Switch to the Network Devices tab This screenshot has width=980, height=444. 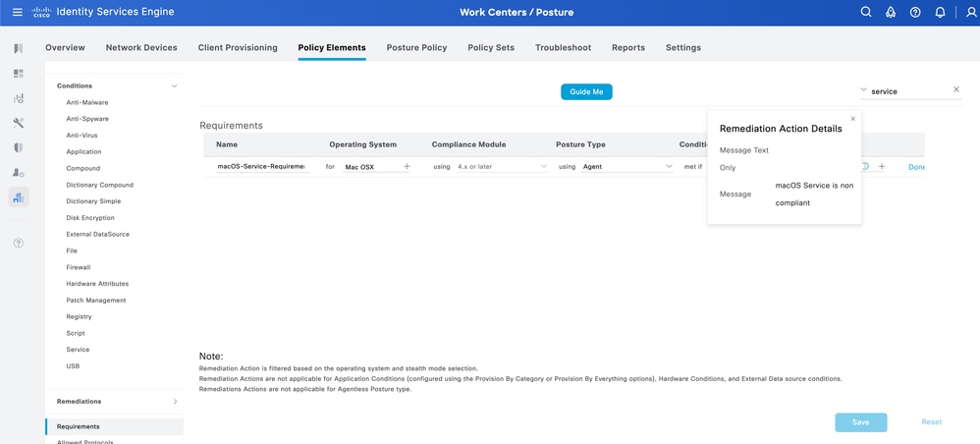[x=141, y=47]
